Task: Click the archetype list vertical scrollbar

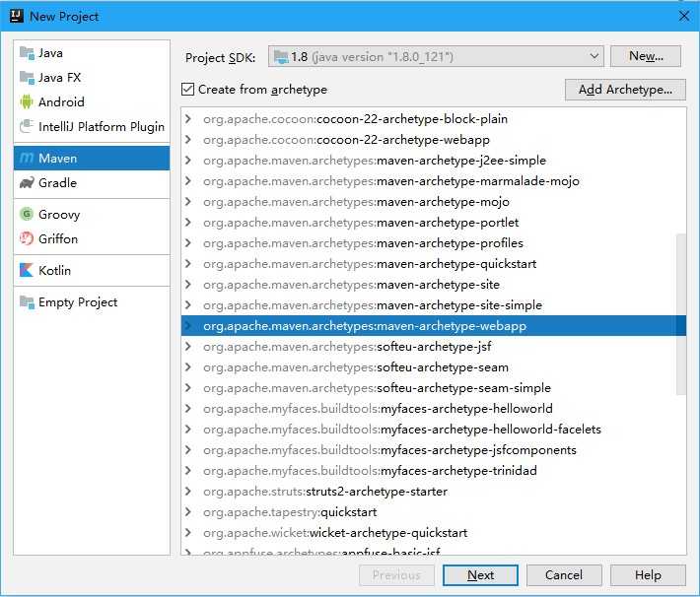Action: 681,314
